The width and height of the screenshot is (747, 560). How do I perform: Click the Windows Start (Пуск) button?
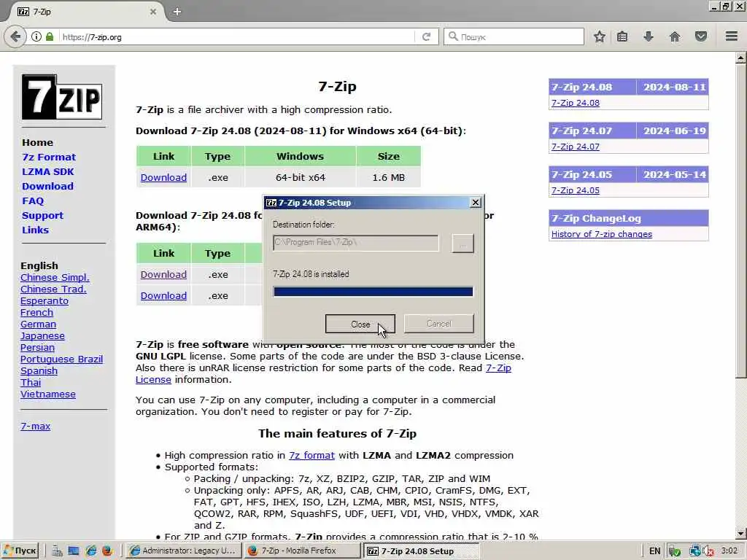point(20,551)
